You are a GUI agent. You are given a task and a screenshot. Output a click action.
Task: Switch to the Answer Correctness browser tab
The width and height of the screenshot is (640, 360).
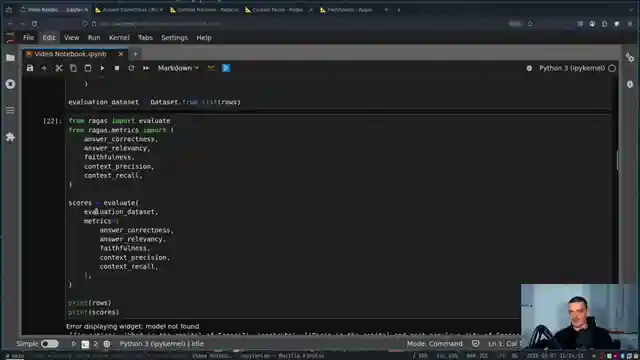[129, 9]
